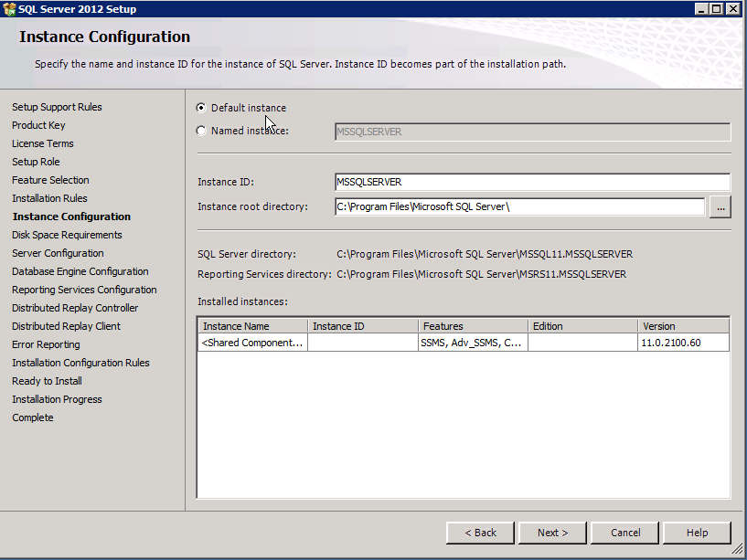Click Distributed Replay Client step
This screenshot has width=747, height=560.
[66, 326]
